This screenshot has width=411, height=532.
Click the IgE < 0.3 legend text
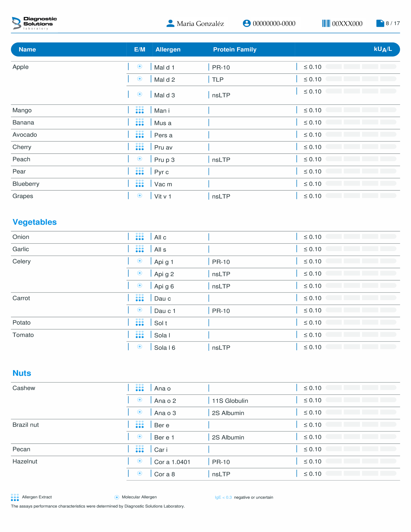pos(223,497)
